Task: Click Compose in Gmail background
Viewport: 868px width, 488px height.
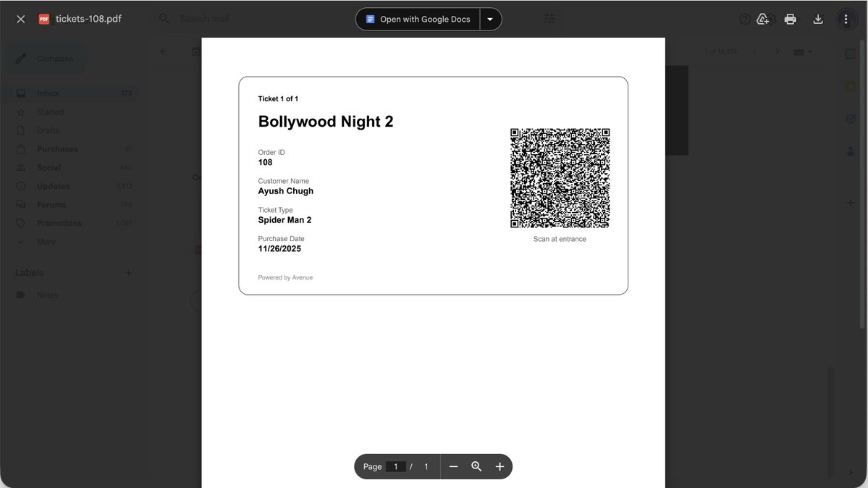Action: [47, 59]
